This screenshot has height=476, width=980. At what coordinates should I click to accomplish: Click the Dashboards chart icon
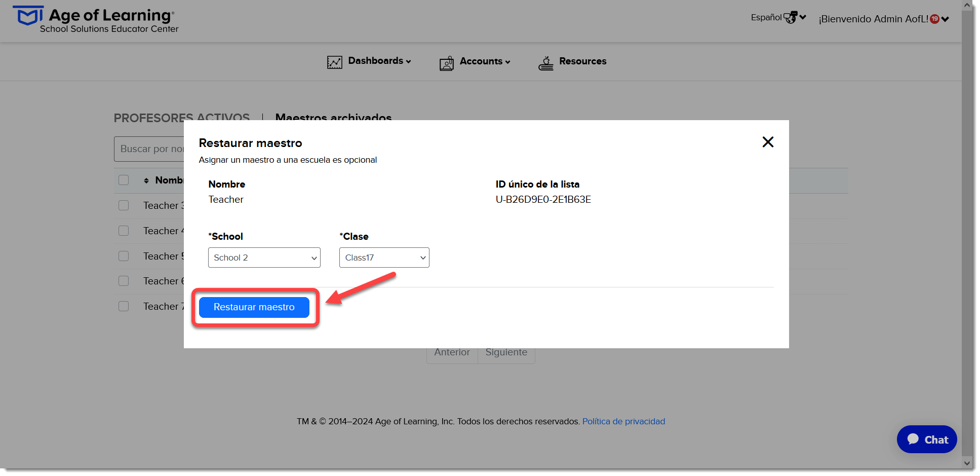tap(334, 62)
